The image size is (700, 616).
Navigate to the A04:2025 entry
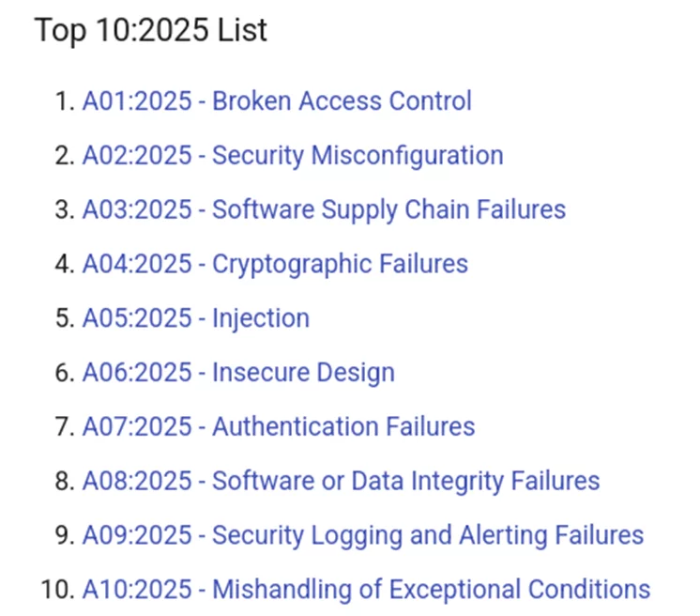pos(137,264)
